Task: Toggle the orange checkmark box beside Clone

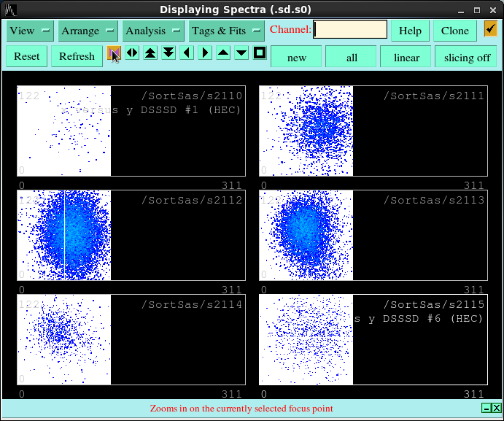Action: coord(490,29)
